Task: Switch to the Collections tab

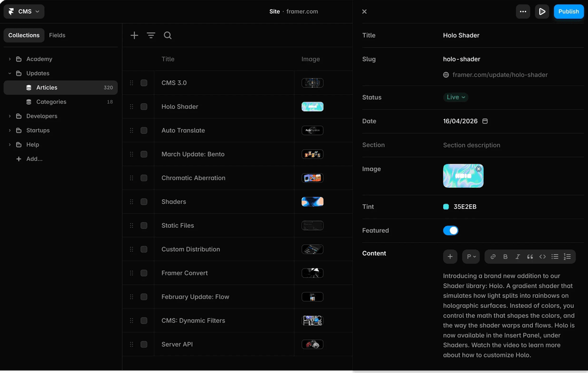Action: pos(24,35)
